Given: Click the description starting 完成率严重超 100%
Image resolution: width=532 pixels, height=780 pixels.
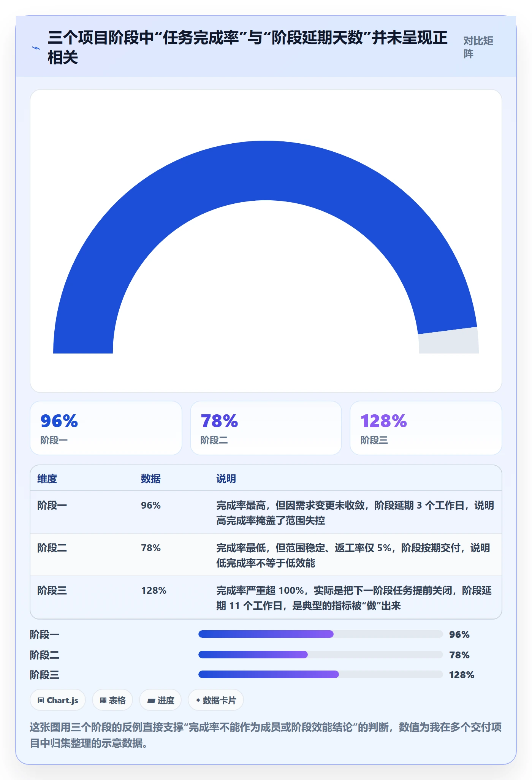Looking at the screenshot, I should [x=354, y=598].
